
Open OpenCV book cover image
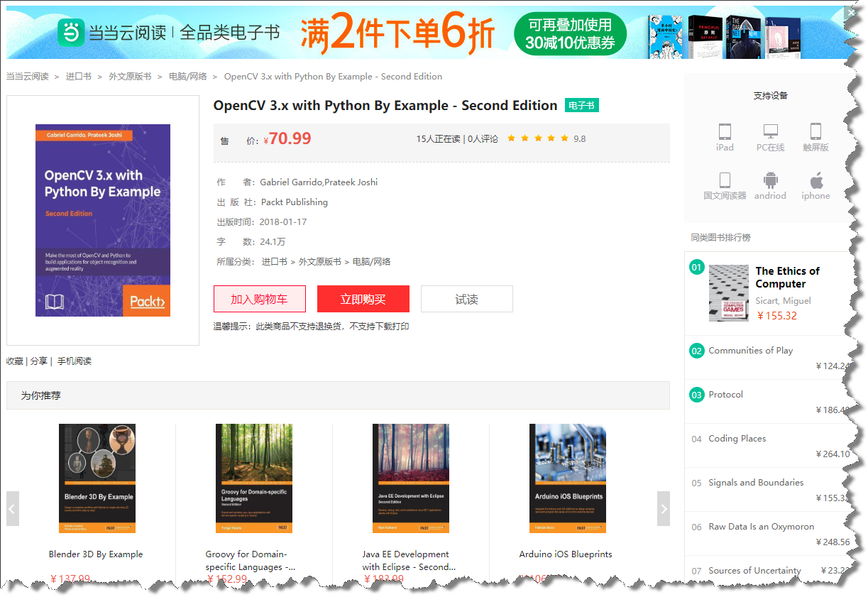pos(103,220)
